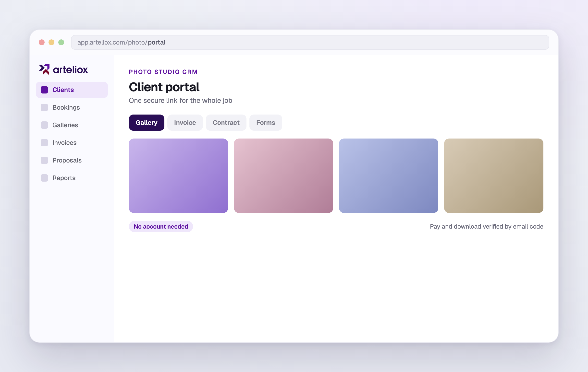Image resolution: width=588 pixels, height=372 pixels.
Task: Click the No account needed badge
Action: 161,227
